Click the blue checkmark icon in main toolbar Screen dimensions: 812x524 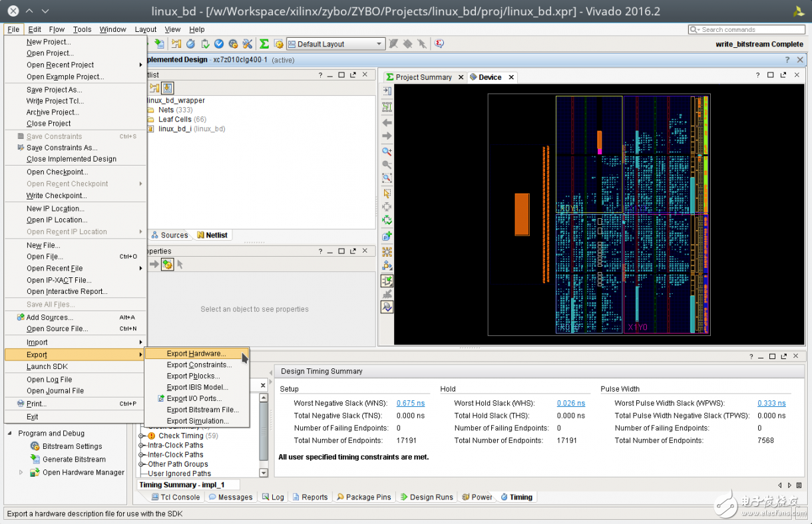point(218,44)
